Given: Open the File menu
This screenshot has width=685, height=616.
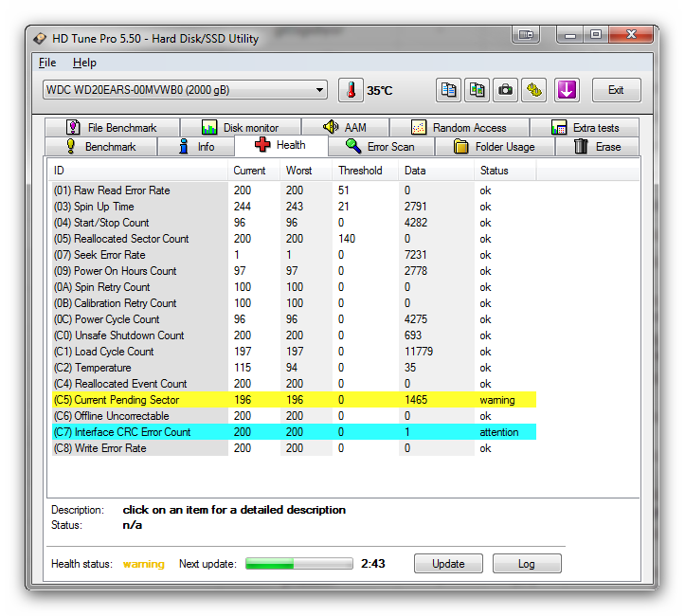Looking at the screenshot, I should 47,63.
